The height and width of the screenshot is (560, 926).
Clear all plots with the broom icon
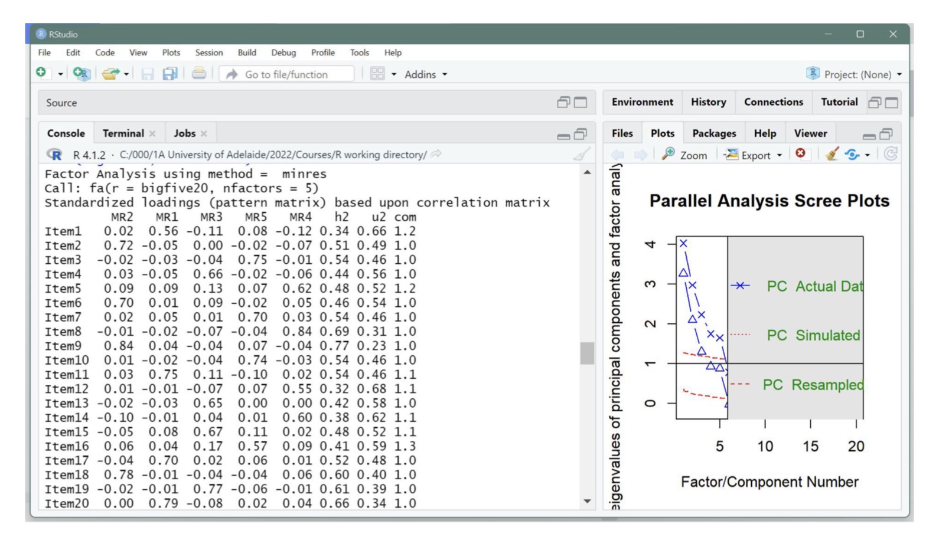pos(832,154)
